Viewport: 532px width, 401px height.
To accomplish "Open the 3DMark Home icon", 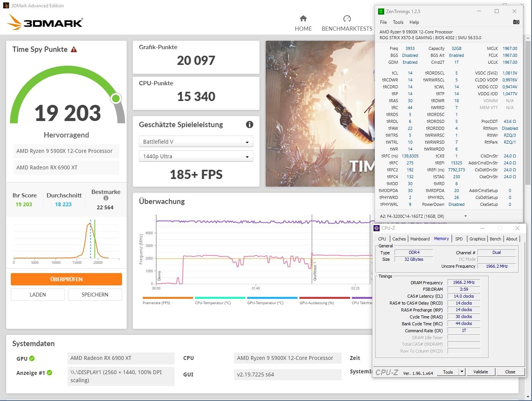I will click(303, 18).
